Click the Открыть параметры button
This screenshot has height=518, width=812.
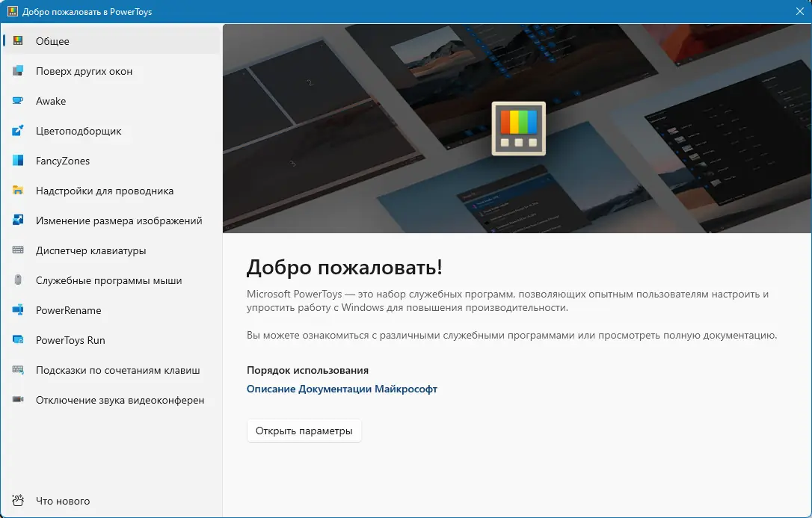[x=304, y=431]
